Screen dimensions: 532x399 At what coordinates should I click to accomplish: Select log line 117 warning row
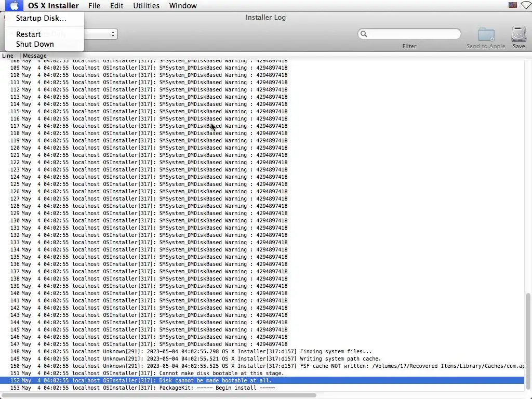[262, 126]
